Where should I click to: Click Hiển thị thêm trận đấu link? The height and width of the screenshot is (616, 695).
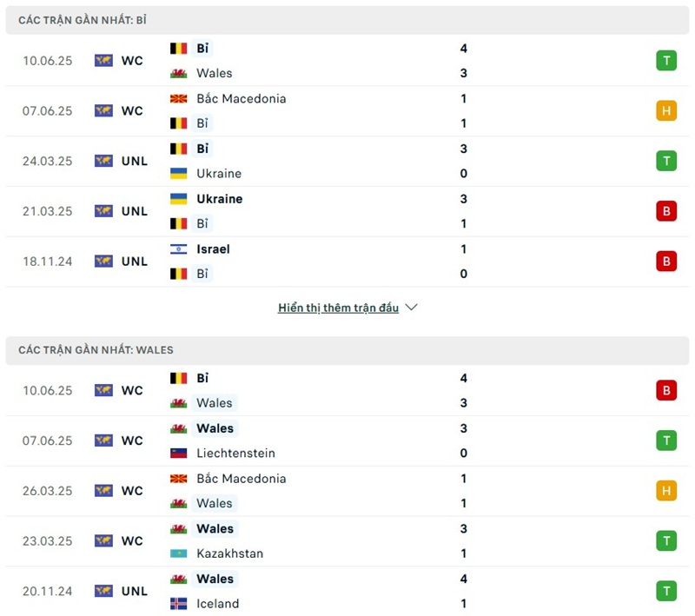pos(338,308)
